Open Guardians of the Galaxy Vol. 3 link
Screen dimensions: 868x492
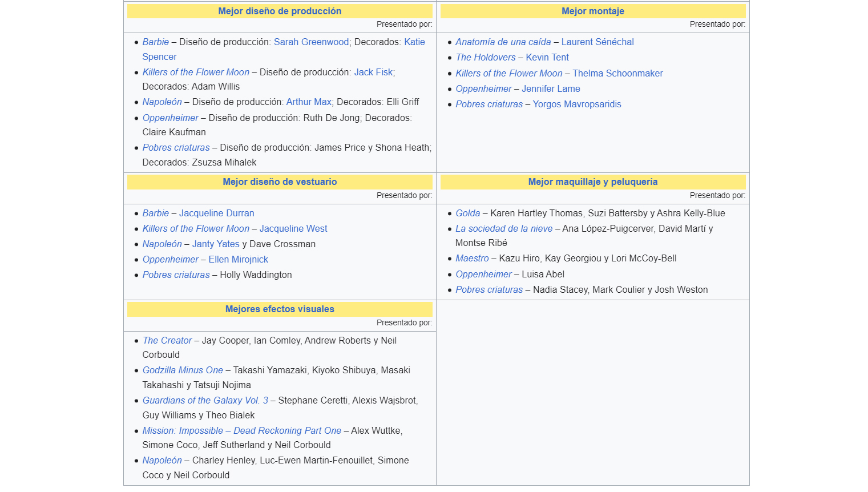[x=205, y=400]
